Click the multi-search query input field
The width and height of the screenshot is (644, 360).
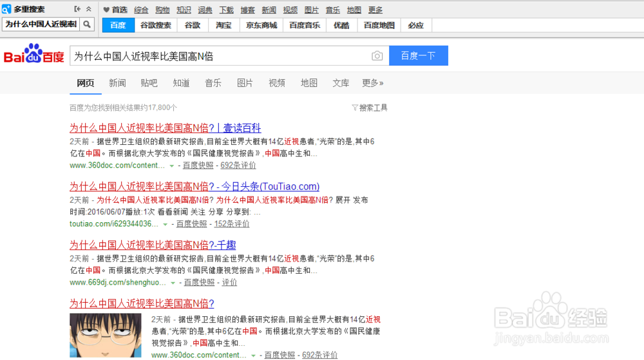point(41,24)
